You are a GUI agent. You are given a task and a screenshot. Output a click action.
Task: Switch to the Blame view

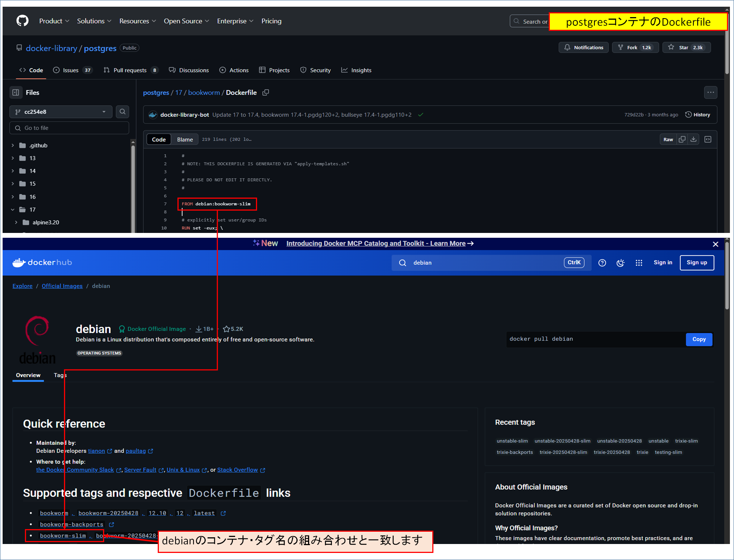click(185, 140)
